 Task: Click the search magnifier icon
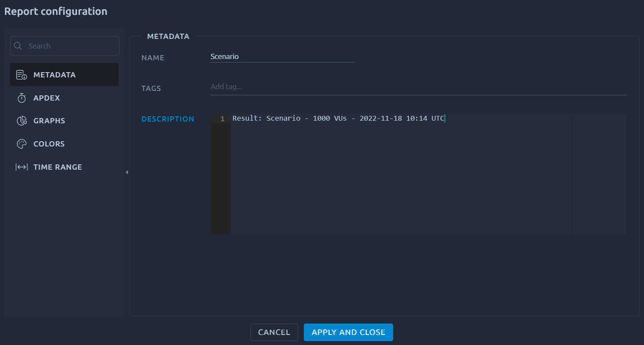click(18, 46)
